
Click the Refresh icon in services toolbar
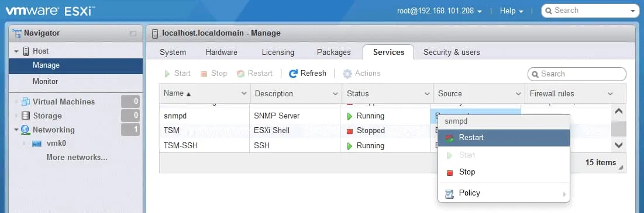(293, 74)
